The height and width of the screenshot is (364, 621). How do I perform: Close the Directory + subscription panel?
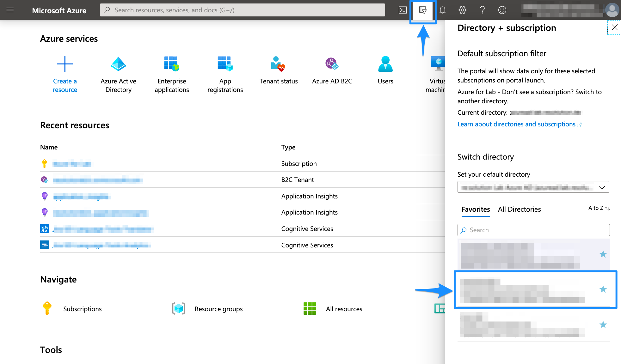click(x=614, y=27)
